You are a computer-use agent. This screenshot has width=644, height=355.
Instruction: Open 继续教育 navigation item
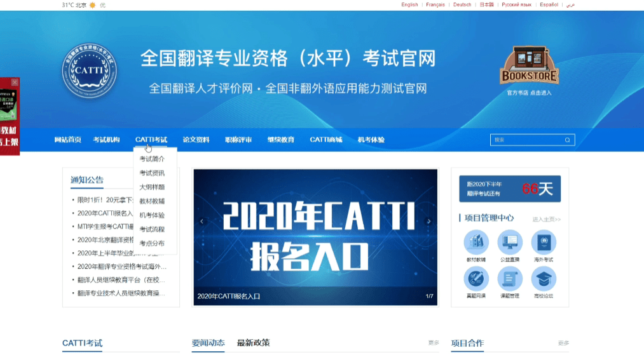281,140
